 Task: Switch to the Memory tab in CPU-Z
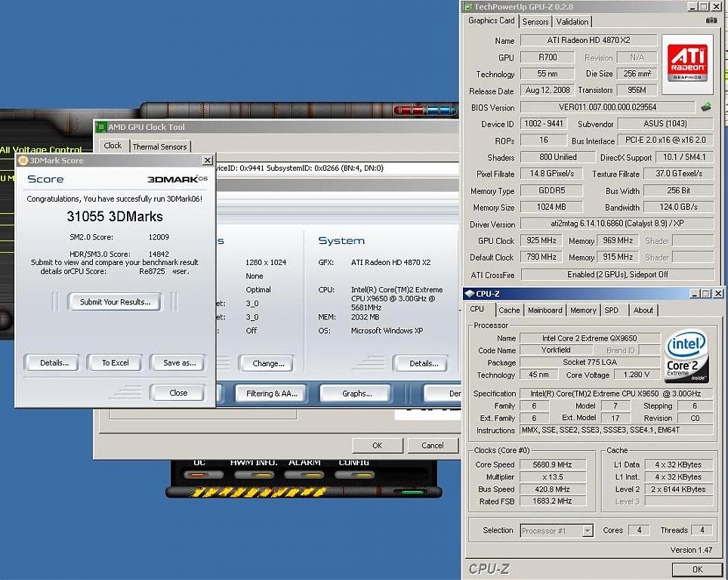pyautogui.click(x=583, y=310)
